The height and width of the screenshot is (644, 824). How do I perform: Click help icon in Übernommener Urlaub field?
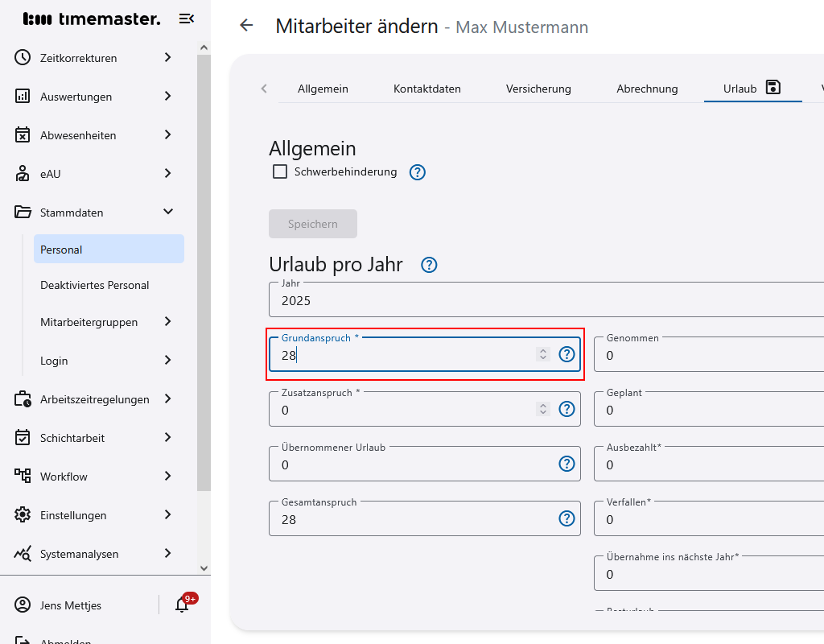point(567,464)
